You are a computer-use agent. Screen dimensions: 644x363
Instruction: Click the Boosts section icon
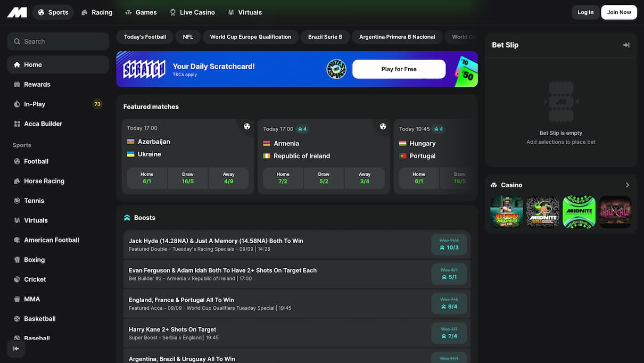coord(127,218)
